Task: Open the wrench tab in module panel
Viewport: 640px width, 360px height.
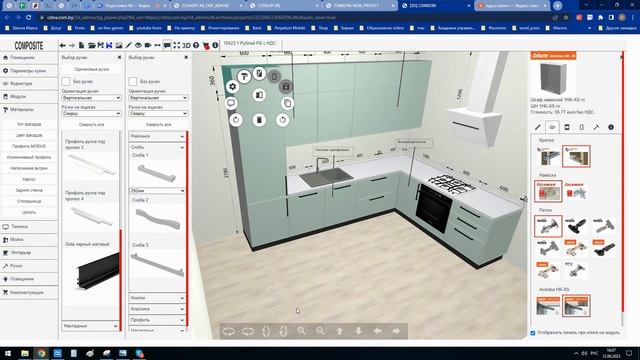Action: click(x=596, y=127)
